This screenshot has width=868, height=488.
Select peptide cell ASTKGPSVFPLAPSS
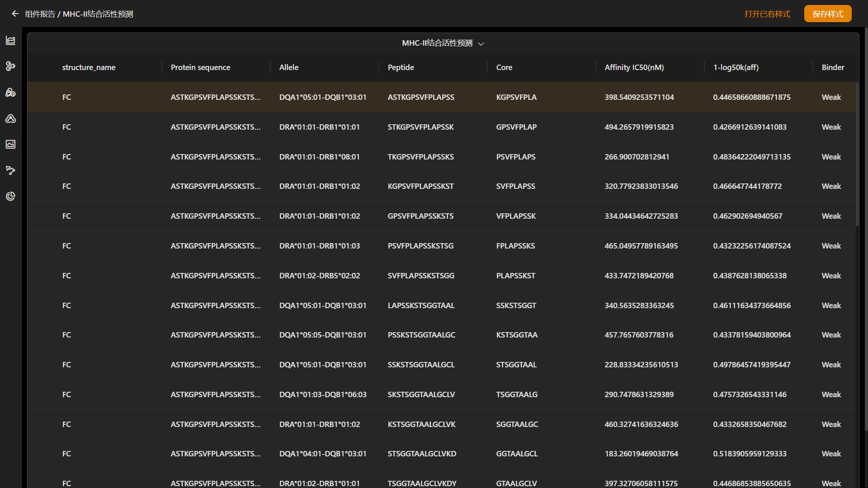[421, 97]
